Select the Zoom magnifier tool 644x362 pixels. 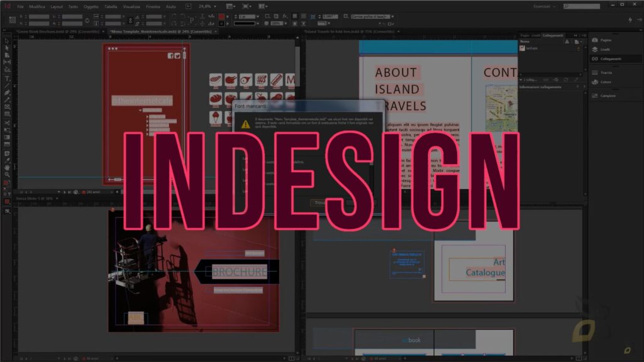7,175
